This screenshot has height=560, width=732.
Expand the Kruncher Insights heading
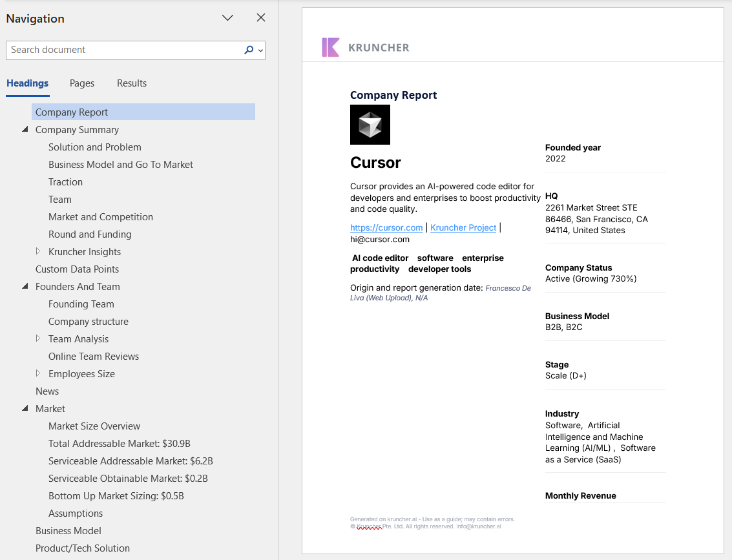pyautogui.click(x=38, y=251)
